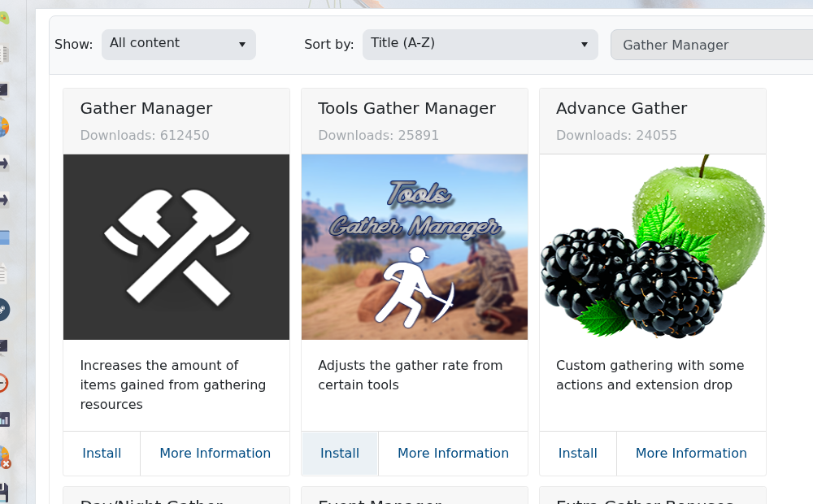Install the Advance Gather plugin
The height and width of the screenshot is (504, 813).
click(x=577, y=453)
